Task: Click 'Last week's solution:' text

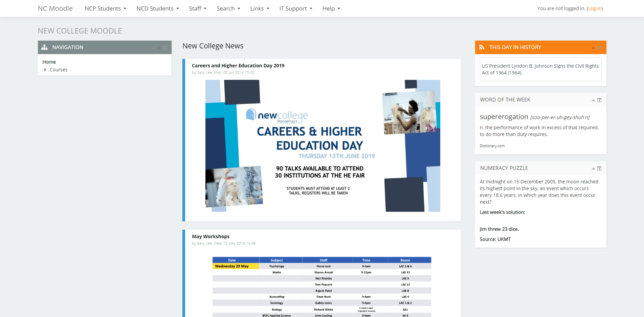Action: 502,212
